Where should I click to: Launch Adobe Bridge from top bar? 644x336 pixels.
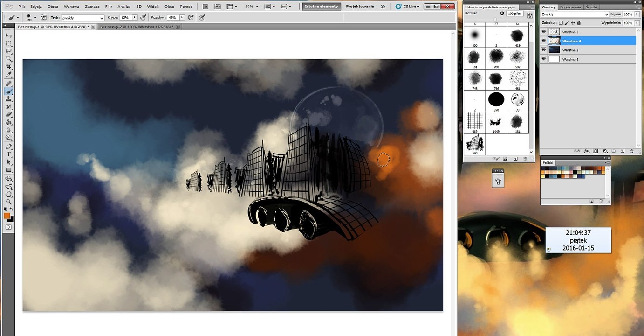(206, 7)
